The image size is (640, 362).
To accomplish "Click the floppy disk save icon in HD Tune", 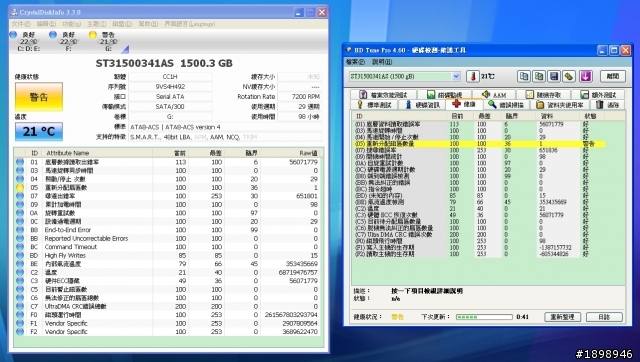I will point(554,76).
